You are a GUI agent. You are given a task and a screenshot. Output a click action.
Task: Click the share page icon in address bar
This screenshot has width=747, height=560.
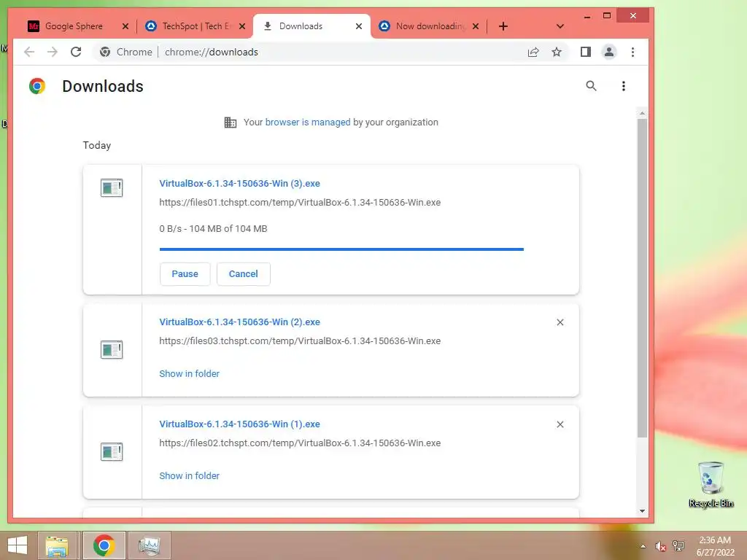tap(533, 52)
